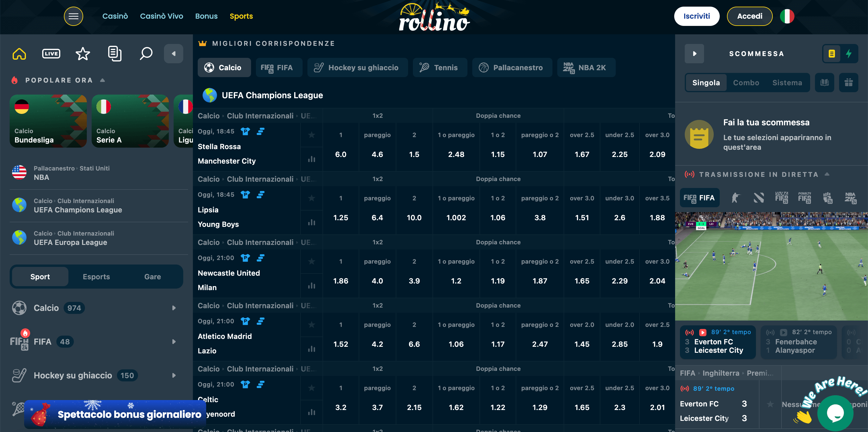Open the betting guide book icon
Viewport: 868px width, 432px height.
point(825,83)
